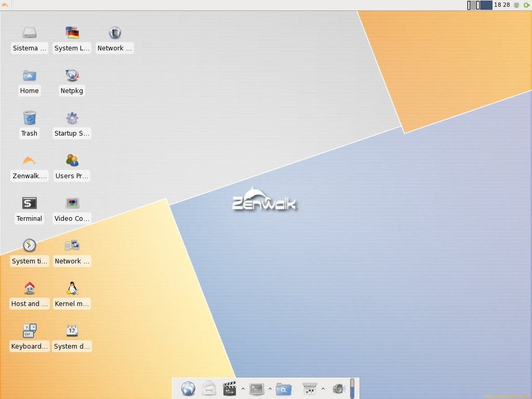This screenshot has height=399, width=532.
Task: Open the Users Profiles desktop icon
Action: (x=72, y=161)
